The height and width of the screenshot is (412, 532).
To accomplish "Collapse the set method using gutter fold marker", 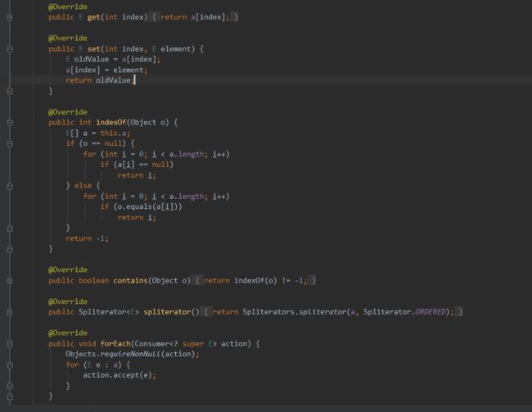I will tap(10, 49).
